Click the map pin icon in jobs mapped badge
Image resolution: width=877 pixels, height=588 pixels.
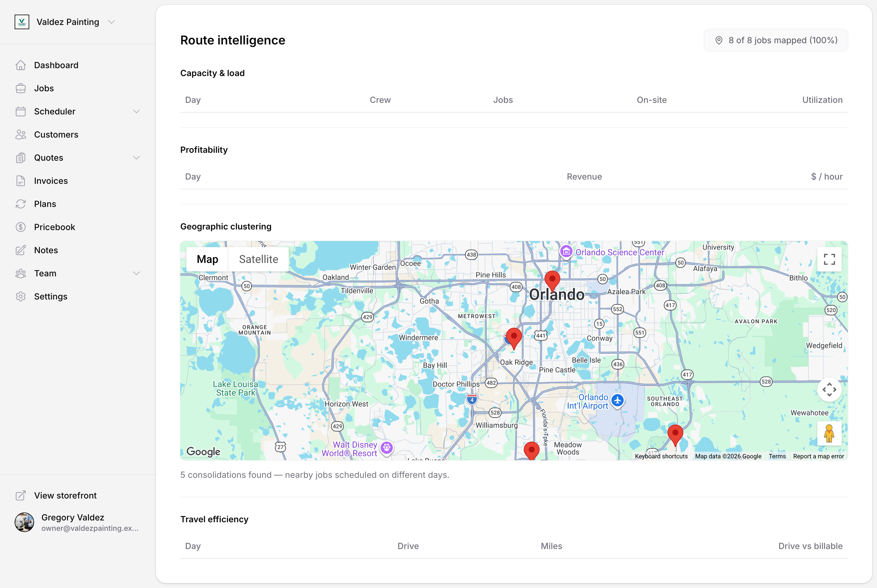point(719,40)
